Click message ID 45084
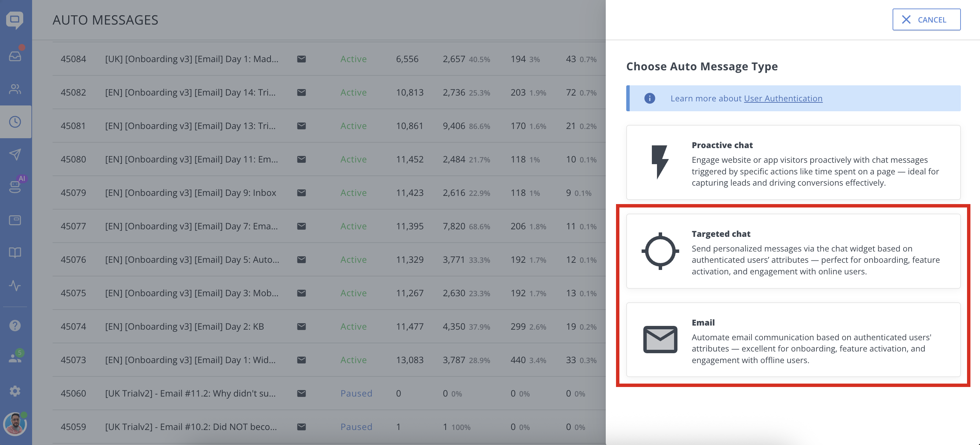 point(73,59)
